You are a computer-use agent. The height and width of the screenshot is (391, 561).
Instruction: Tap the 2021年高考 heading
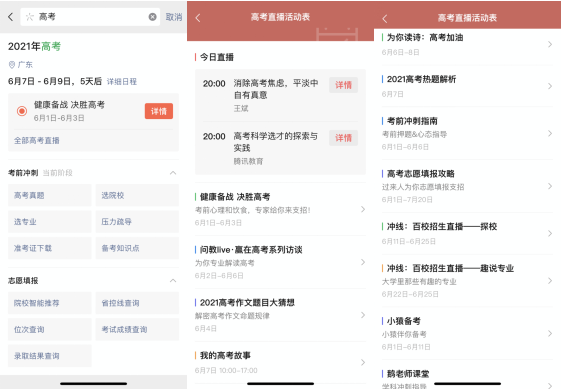[x=34, y=47]
